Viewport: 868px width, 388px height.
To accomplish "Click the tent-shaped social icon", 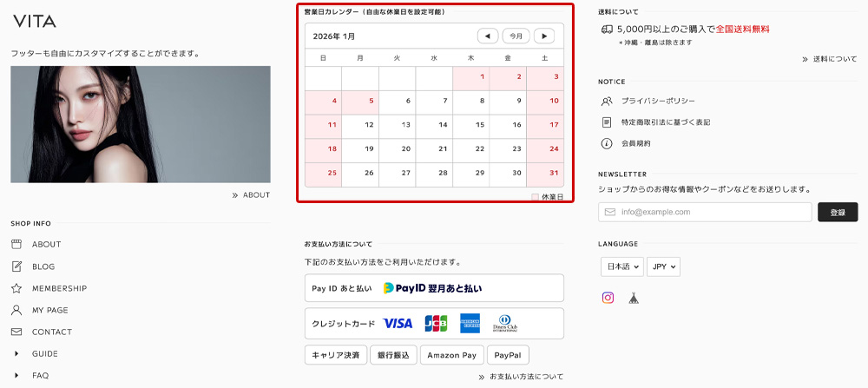I will coord(634,298).
